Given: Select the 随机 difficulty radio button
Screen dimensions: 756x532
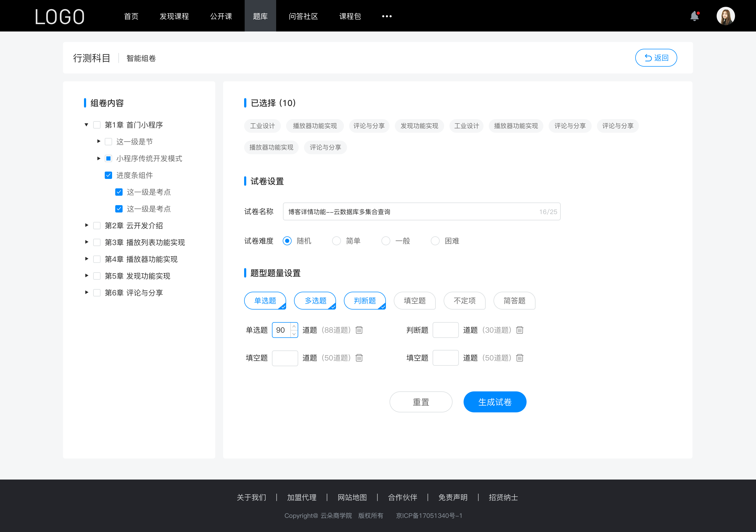Looking at the screenshot, I should (x=287, y=241).
